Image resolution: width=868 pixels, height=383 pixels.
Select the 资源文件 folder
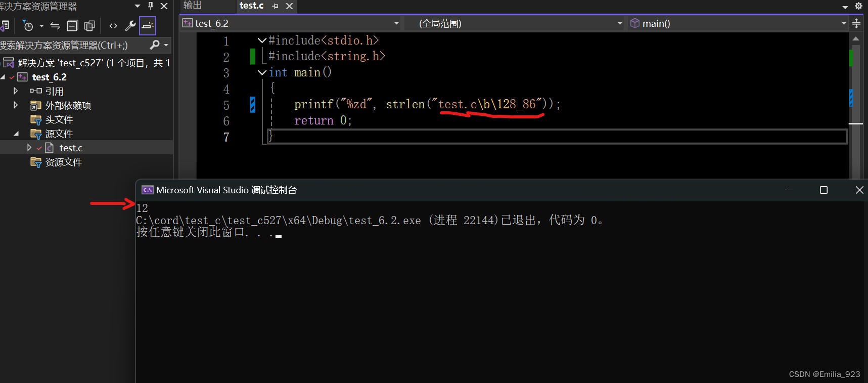tap(63, 162)
